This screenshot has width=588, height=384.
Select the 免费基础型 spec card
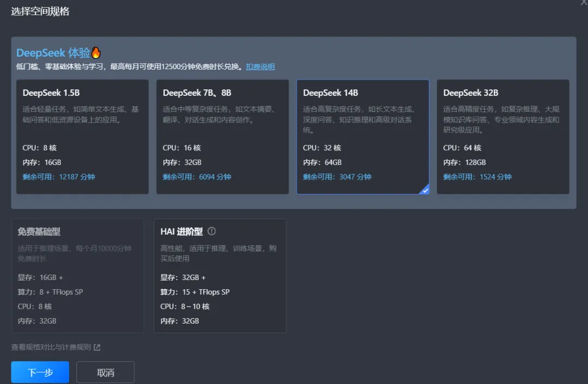pyautogui.click(x=78, y=276)
